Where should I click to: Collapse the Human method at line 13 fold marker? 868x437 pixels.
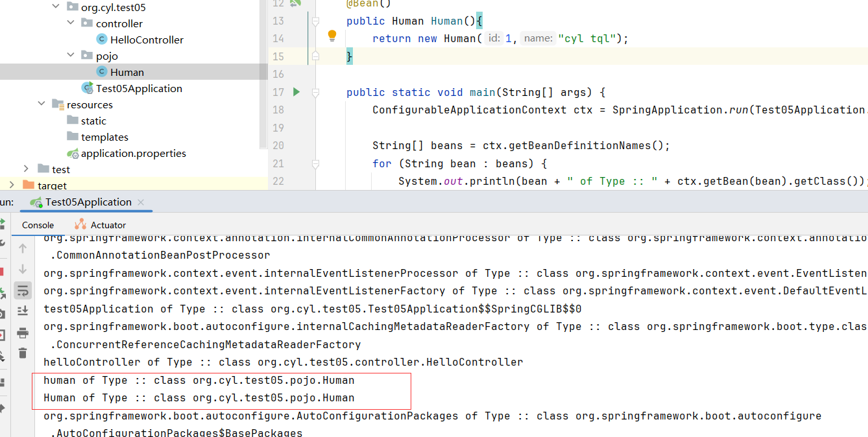(316, 20)
